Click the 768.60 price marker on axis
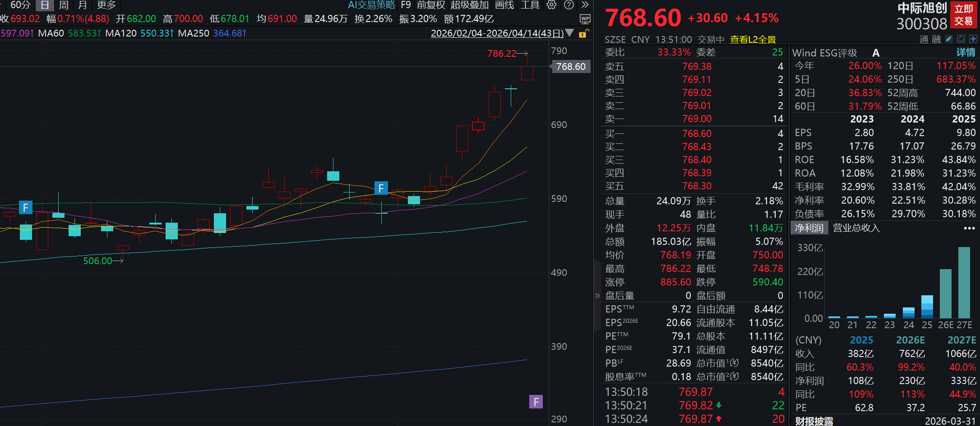This screenshot has width=980, height=426. 570,67
